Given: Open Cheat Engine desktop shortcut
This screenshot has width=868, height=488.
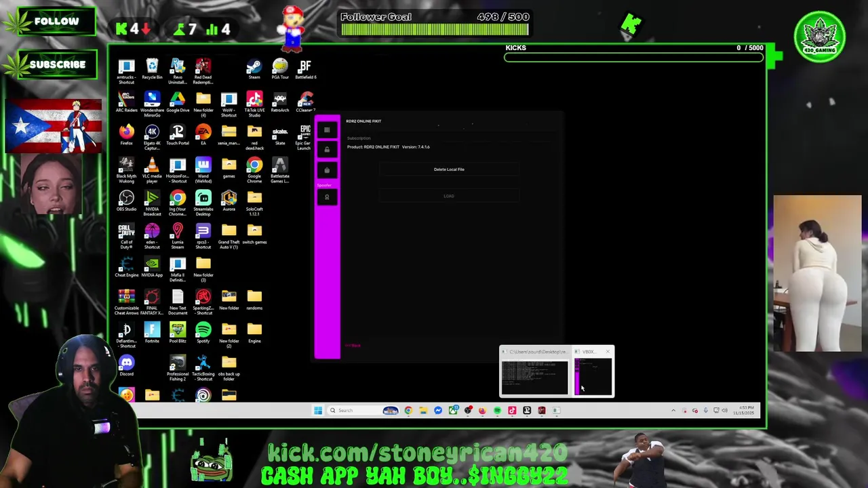Looking at the screenshot, I should tap(126, 268).
